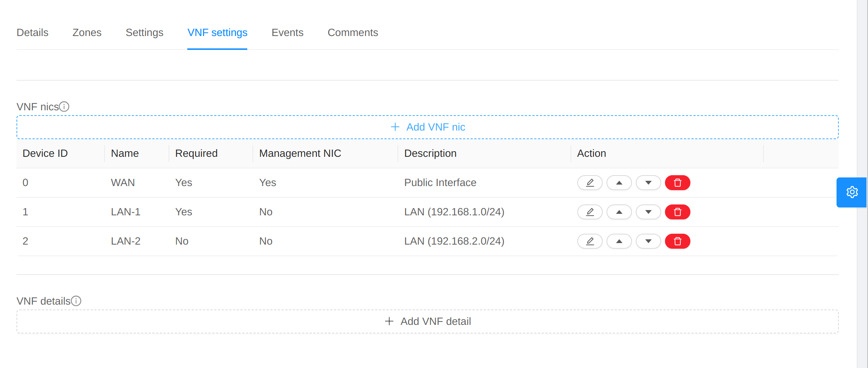This screenshot has height=368, width=868.
Task: Open the VNF details info tooltip
Action: (76, 301)
